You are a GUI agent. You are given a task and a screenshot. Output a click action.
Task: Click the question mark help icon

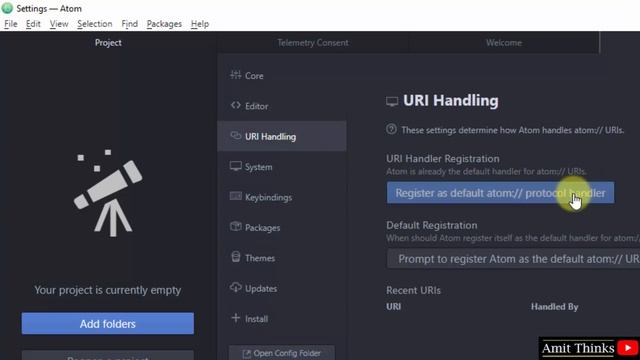coord(391,129)
